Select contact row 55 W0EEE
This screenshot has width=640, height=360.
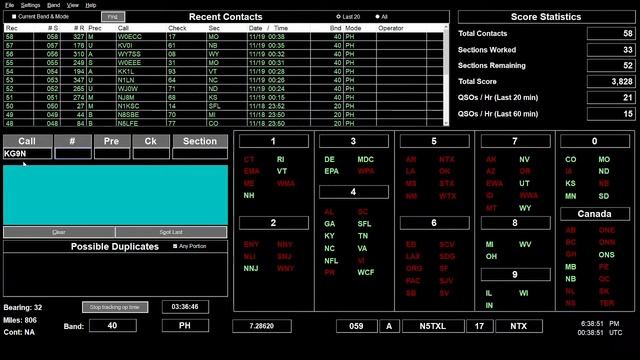click(223, 62)
